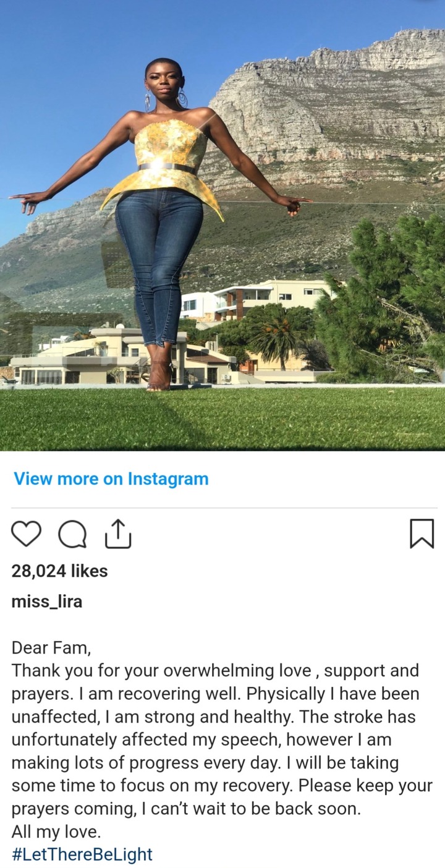Save the post with the bookmark icon
445x868 pixels.
[x=422, y=534]
